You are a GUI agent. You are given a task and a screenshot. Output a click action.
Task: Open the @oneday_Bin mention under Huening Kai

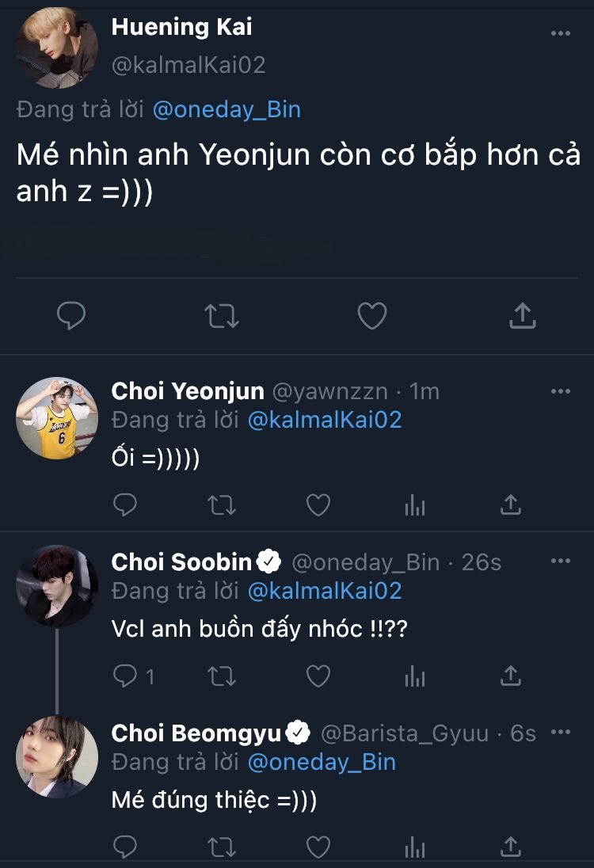[227, 109]
